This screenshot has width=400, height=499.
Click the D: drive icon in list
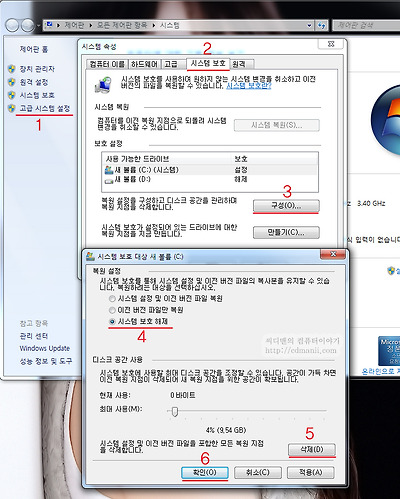[109, 180]
